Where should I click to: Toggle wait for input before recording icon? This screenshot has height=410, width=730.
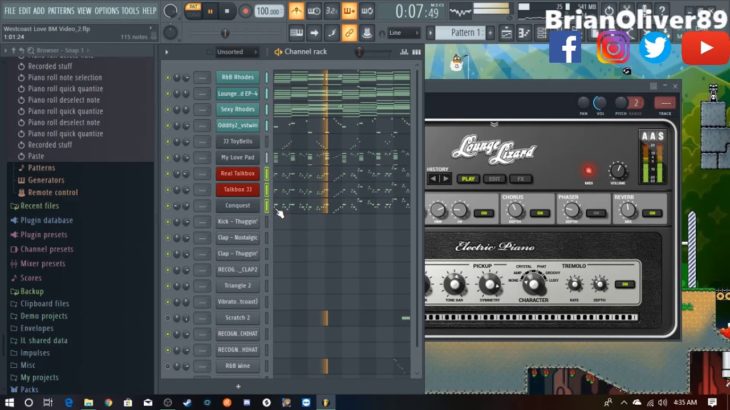(314, 11)
